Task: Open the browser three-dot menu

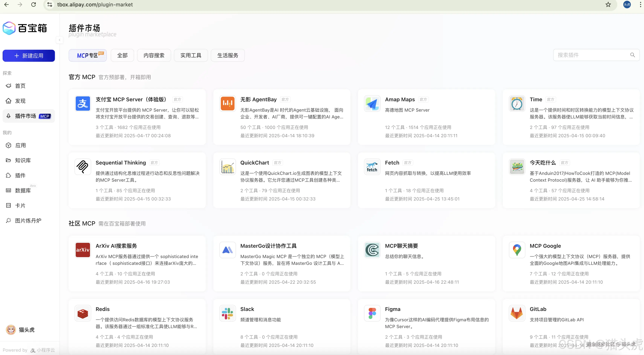Action: [x=640, y=5]
